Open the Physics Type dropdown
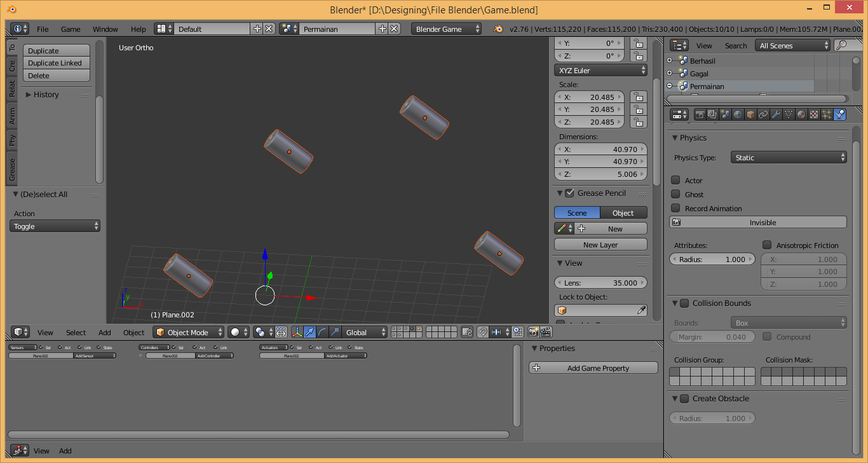This screenshot has width=868, height=463. coord(788,158)
